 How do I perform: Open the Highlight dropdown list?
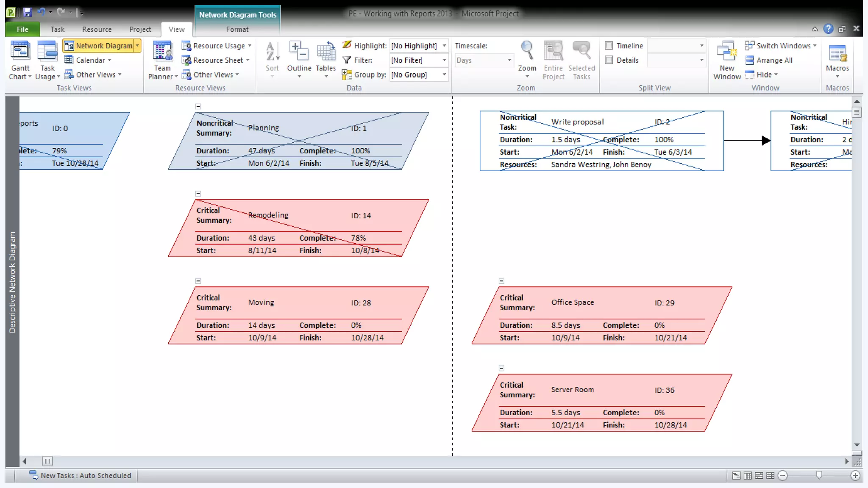point(444,46)
